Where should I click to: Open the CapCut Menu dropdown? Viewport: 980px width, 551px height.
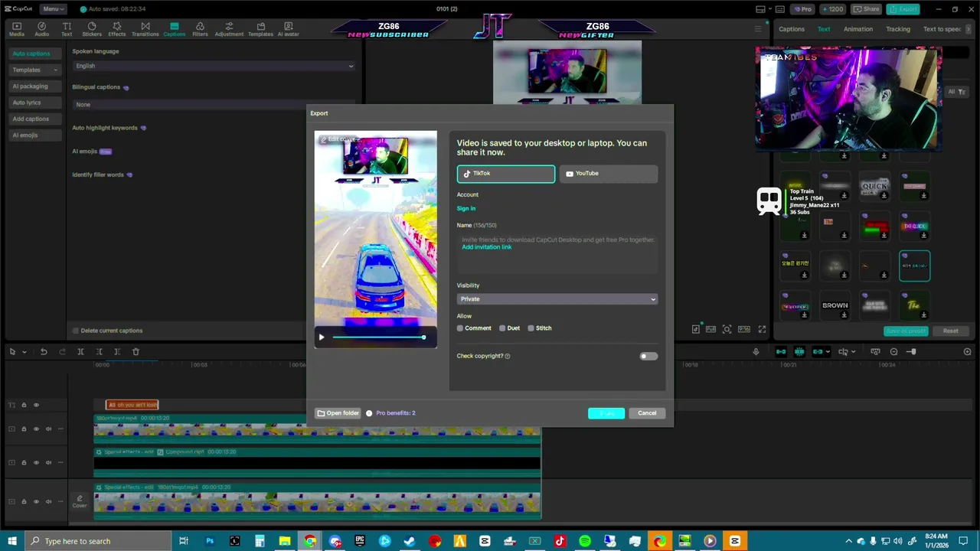(52, 8)
